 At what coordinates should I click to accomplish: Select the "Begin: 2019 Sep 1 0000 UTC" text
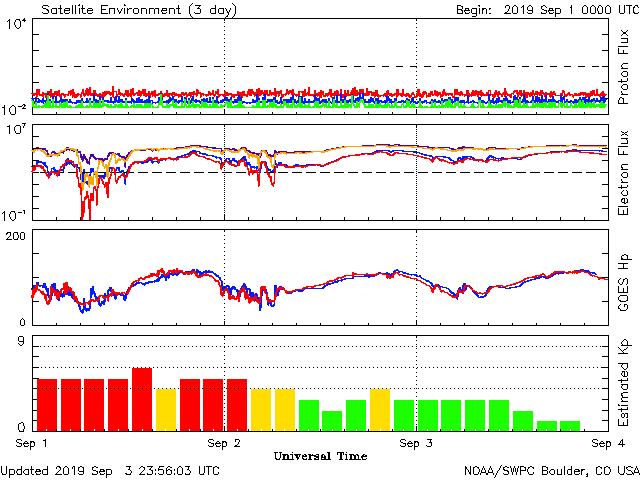click(x=548, y=10)
